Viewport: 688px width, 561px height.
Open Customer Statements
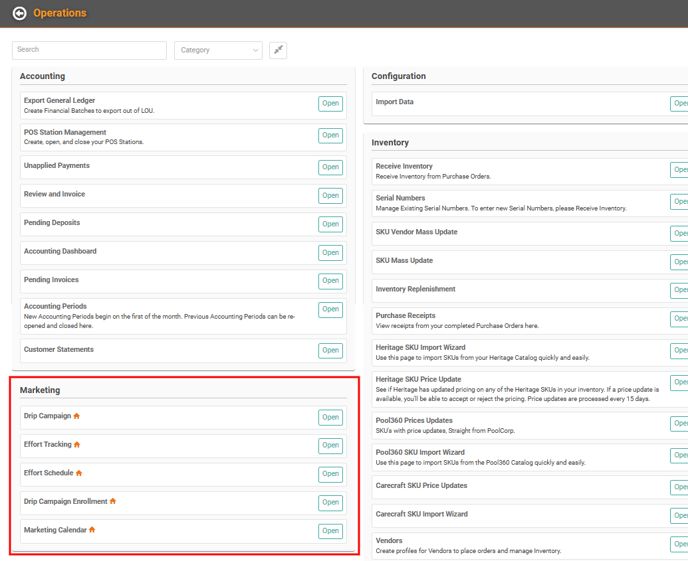[330, 351]
